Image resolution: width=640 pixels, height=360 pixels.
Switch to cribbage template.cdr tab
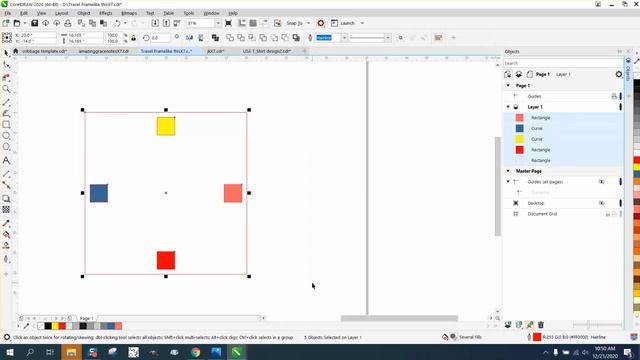44,51
